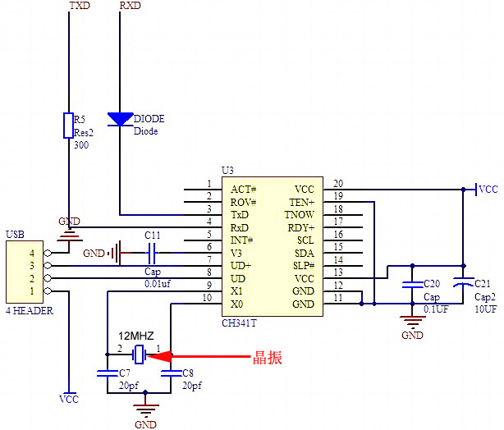The width and height of the screenshot is (504, 430).
Task: Select the C8 capacitor symbol
Action: point(172,373)
